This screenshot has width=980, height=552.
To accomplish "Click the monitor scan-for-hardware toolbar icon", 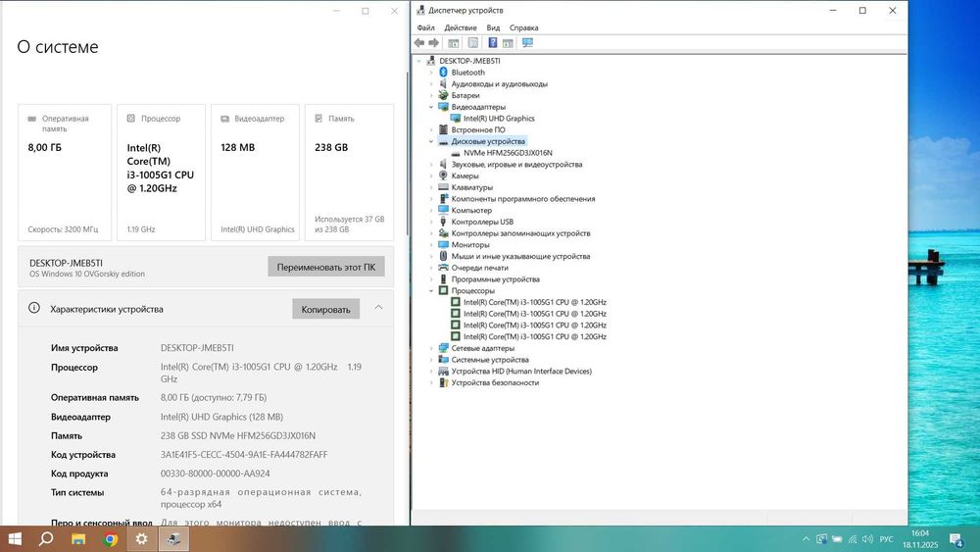I will (527, 42).
